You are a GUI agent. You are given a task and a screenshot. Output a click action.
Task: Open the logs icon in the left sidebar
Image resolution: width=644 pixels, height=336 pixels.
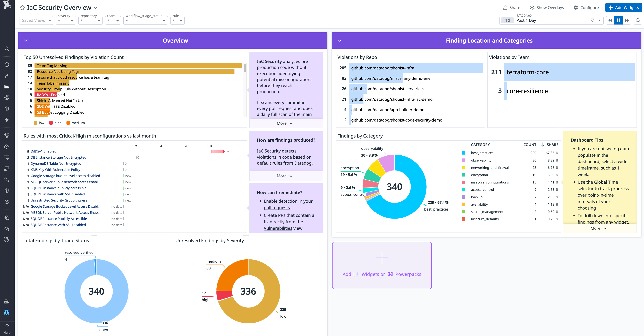point(7,157)
